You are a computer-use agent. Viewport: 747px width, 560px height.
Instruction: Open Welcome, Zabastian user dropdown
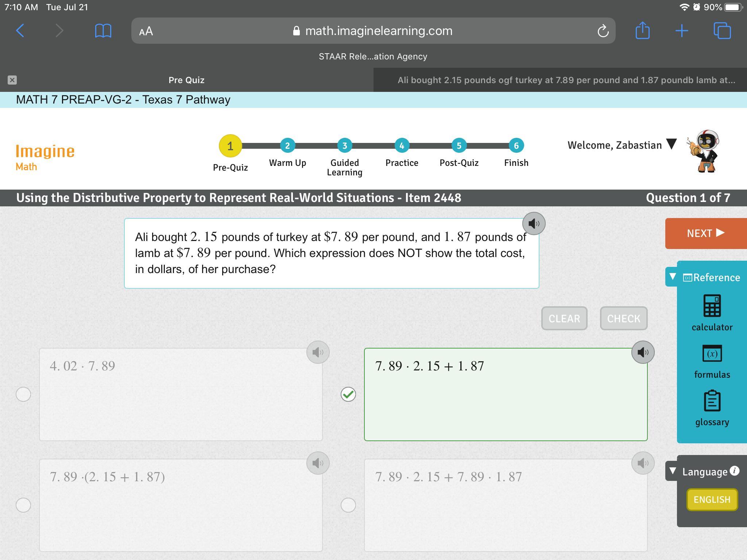point(671,144)
